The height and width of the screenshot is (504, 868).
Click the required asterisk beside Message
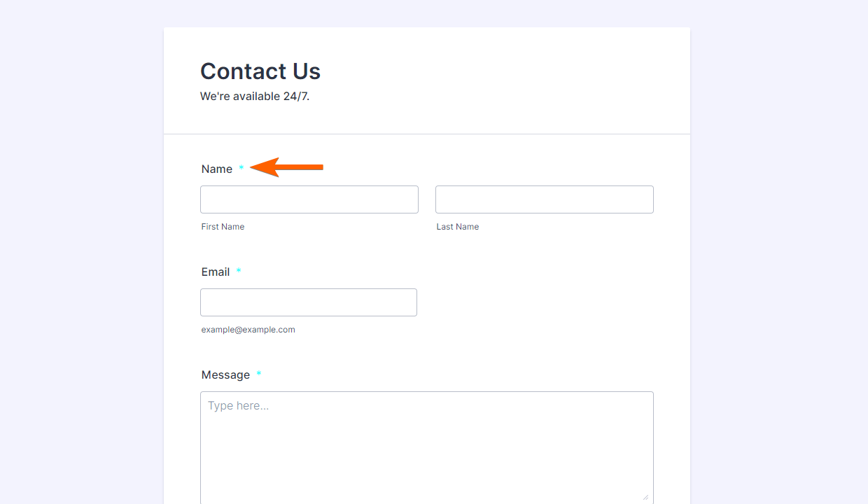pyautogui.click(x=259, y=374)
